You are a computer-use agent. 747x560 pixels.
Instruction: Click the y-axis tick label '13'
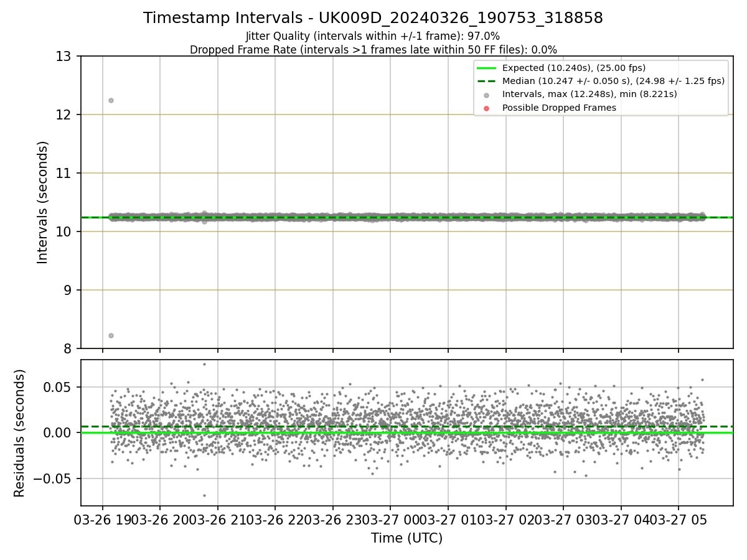tap(63, 57)
